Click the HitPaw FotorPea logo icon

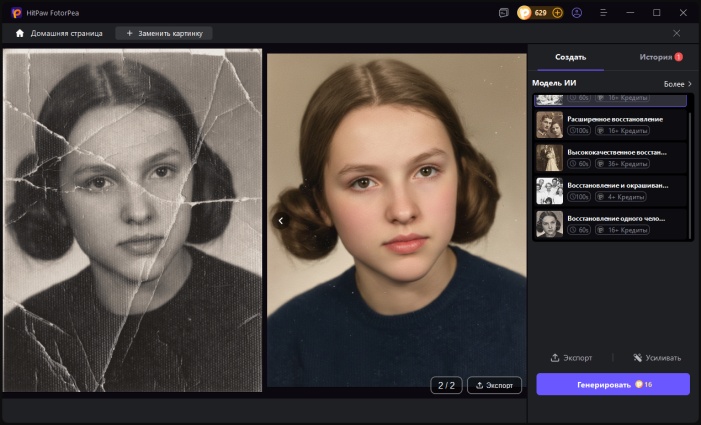[x=16, y=12]
